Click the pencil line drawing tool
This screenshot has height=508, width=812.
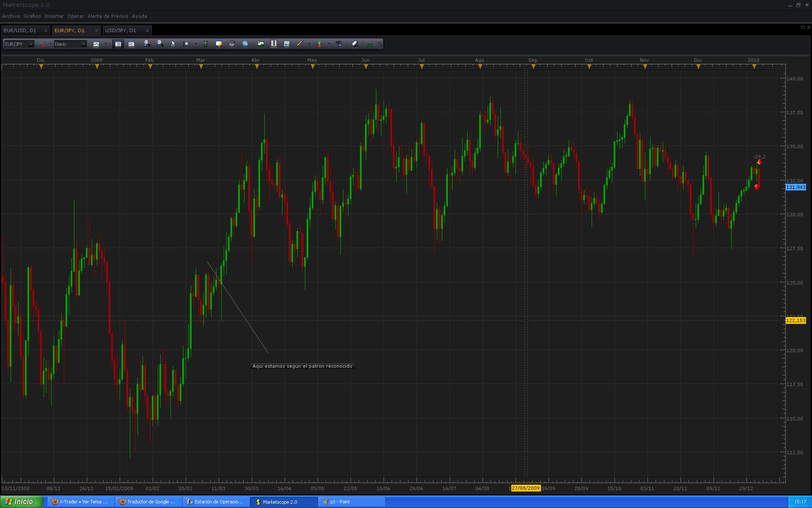[300, 44]
